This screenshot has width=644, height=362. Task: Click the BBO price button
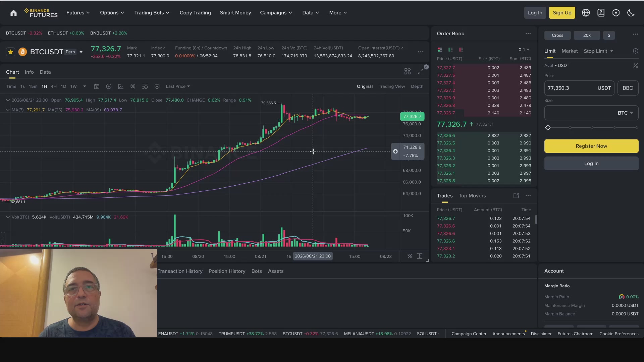click(x=628, y=88)
